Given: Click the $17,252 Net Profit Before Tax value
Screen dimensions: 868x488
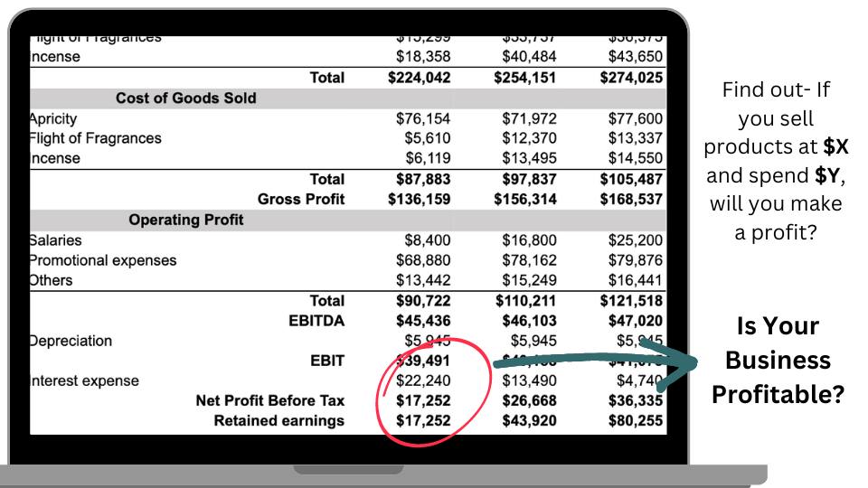Looking at the screenshot, I should [423, 400].
